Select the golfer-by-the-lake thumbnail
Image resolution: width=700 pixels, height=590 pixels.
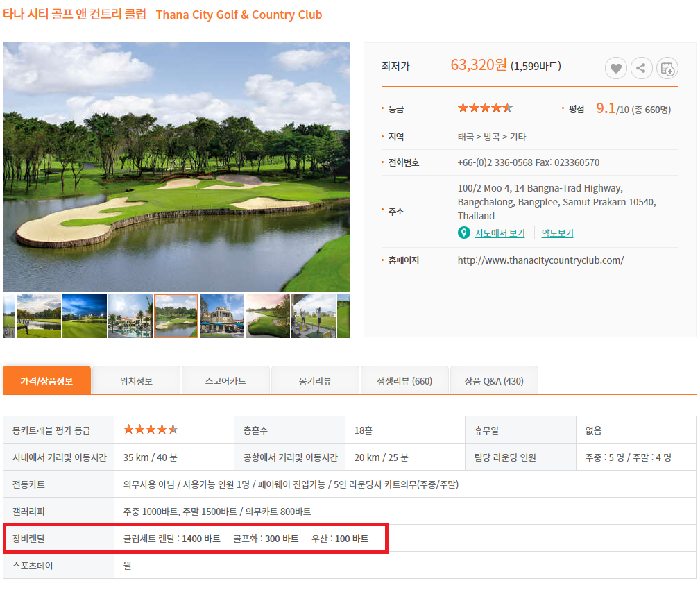(x=39, y=316)
